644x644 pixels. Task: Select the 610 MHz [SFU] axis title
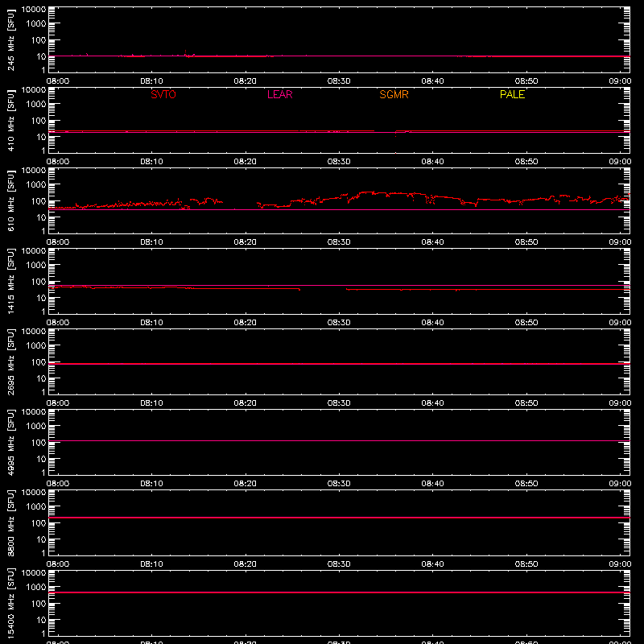click(x=10, y=200)
